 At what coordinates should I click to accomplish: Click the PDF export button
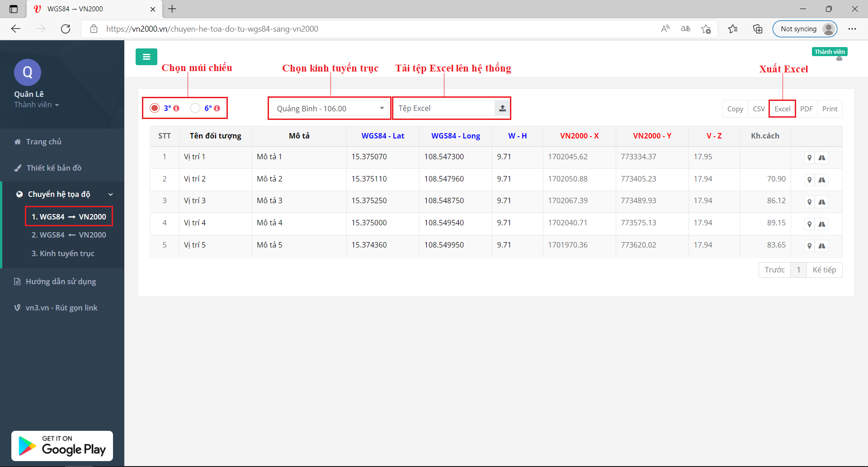point(806,109)
